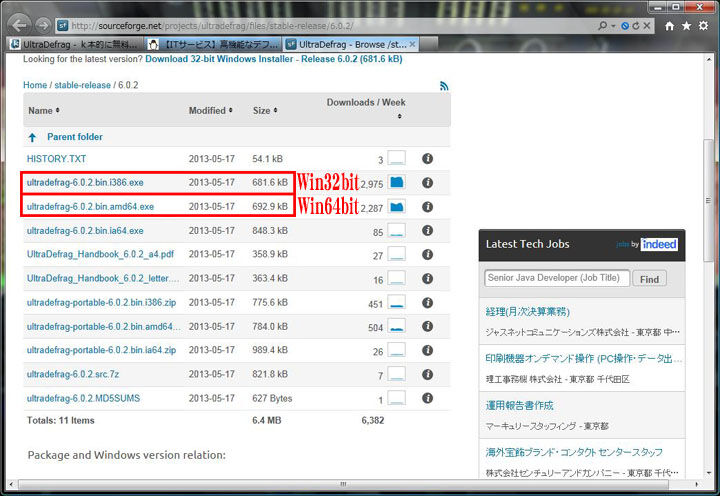
Task: Go to stable-release breadcrumb link
Action: tap(83, 85)
